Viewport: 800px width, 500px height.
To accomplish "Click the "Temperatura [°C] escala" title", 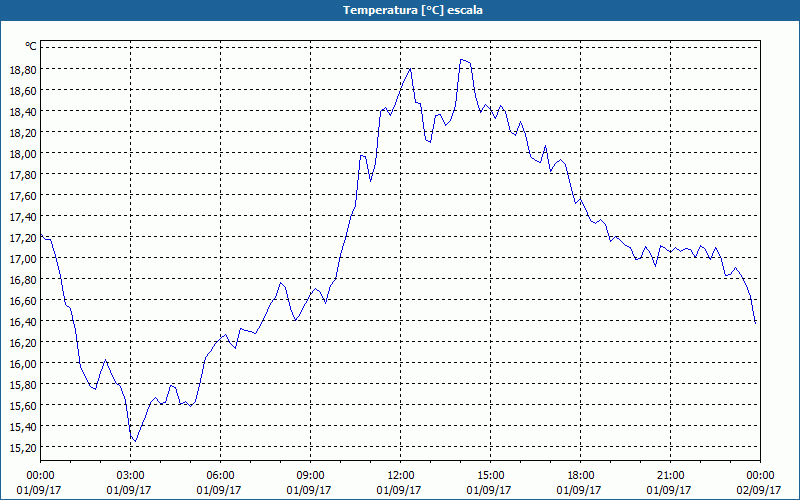I will [413, 10].
